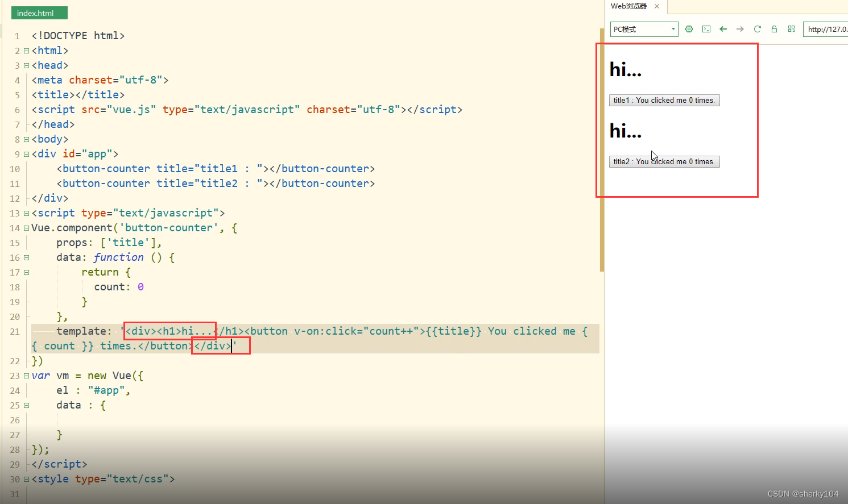
Task: Click the text 'Vue.component' on line 14
Action: (72, 228)
